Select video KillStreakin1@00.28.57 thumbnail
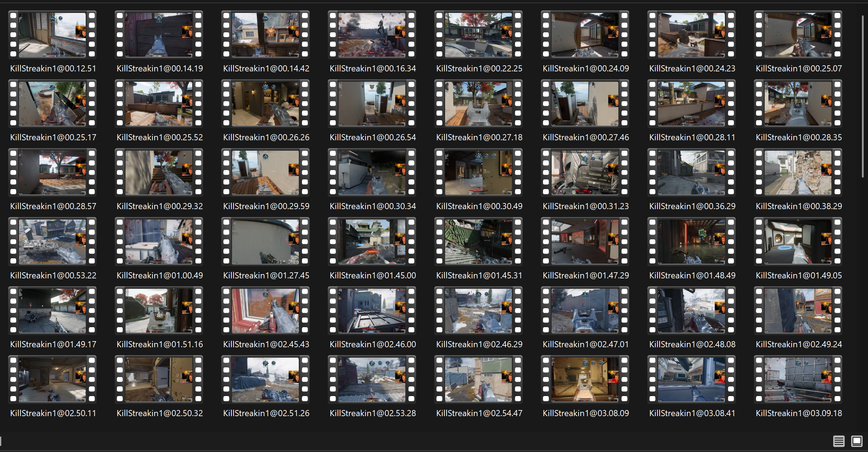 (x=52, y=173)
